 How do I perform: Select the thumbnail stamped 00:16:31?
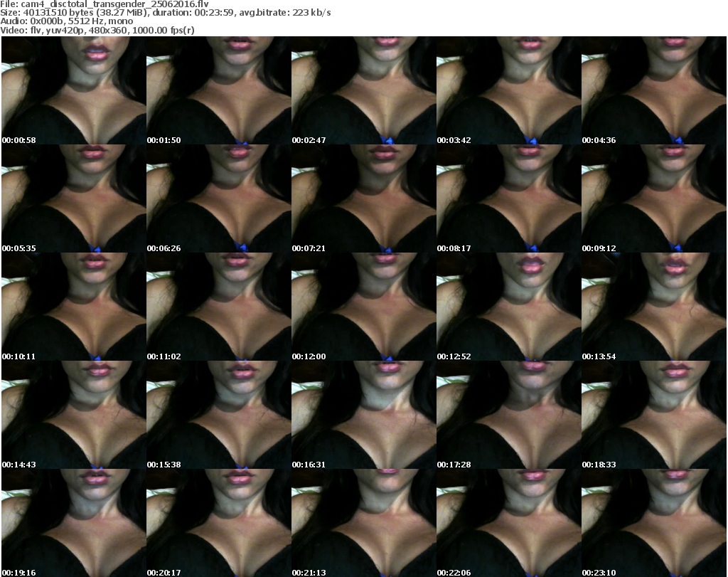click(x=363, y=415)
